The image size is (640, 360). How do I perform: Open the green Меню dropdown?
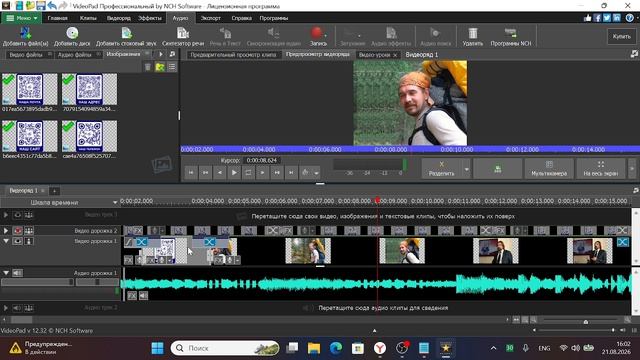21,18
